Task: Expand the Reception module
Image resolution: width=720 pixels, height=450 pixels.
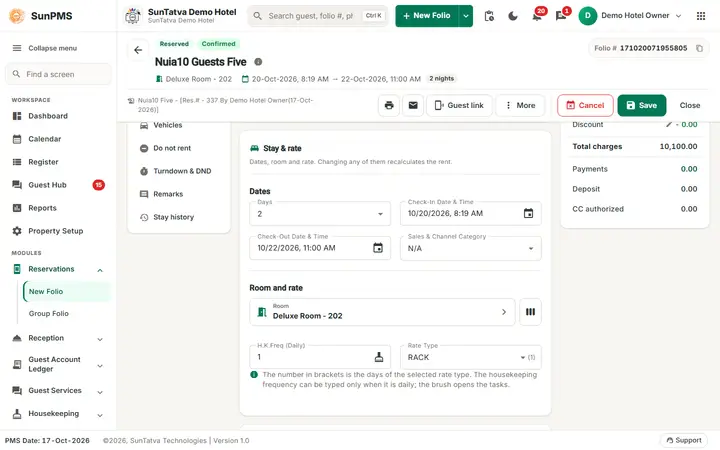Action: 100,339
